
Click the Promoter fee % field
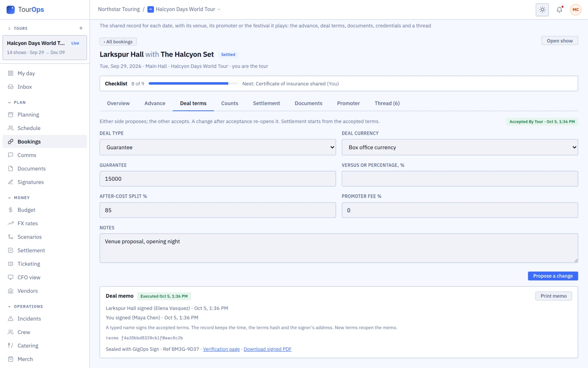[x=460, y=210]
